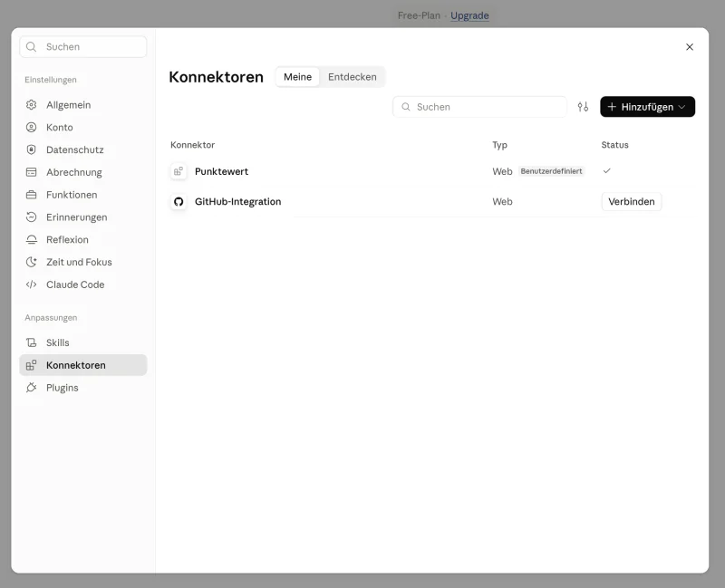The image size is (725, 588).
Task: Go to Konto settings
Action: pyautogui.click(x=83, y=127)
